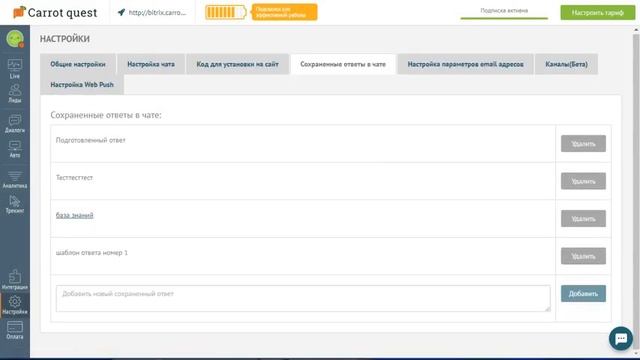Focus the new saved reply text field
The width and height of the screenshot is (640, 360).
(x=303, y=298)
